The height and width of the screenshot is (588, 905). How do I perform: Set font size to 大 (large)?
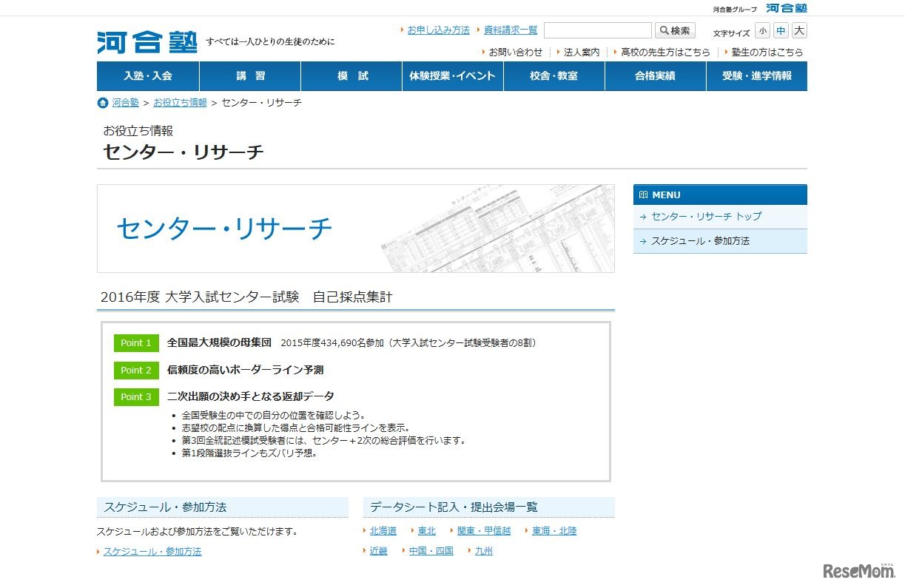[799, 31]
